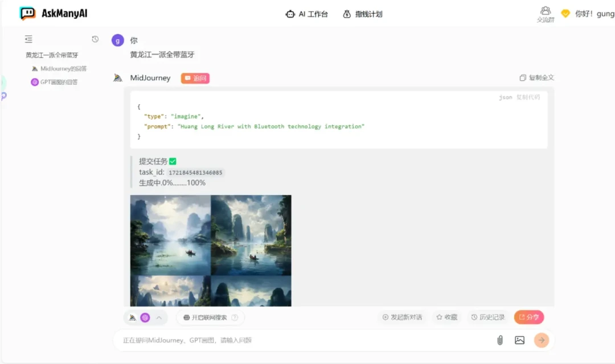Click the send arrow button
This screenshot has width=615, height=364.
click(542, 340)
